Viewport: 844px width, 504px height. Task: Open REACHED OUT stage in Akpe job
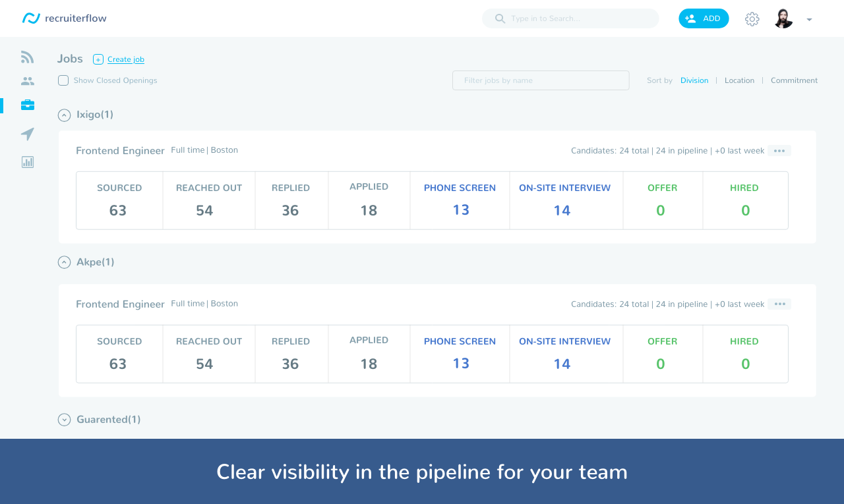[x=209, y=354]
